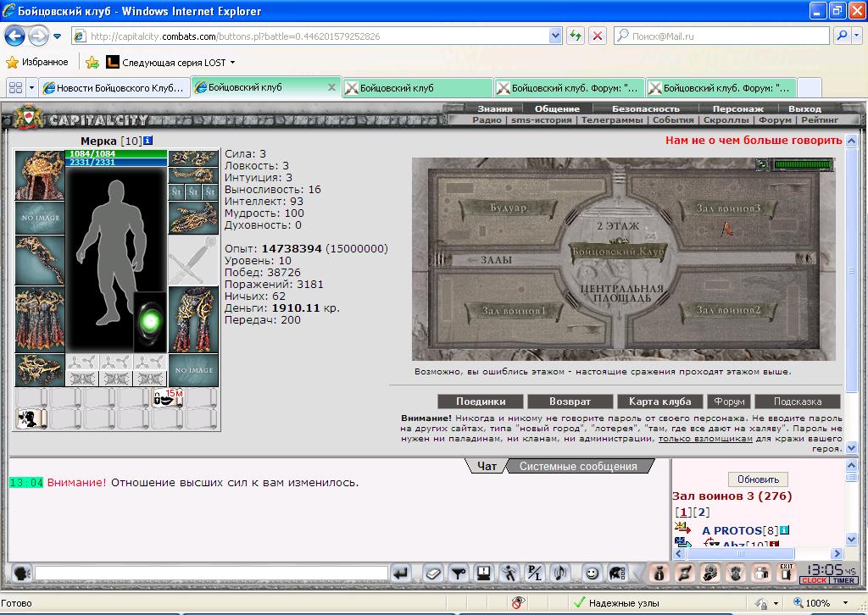
Task: Open the Телеграммы submenu link
Action: pyautogui.click(x=612, y=119)
